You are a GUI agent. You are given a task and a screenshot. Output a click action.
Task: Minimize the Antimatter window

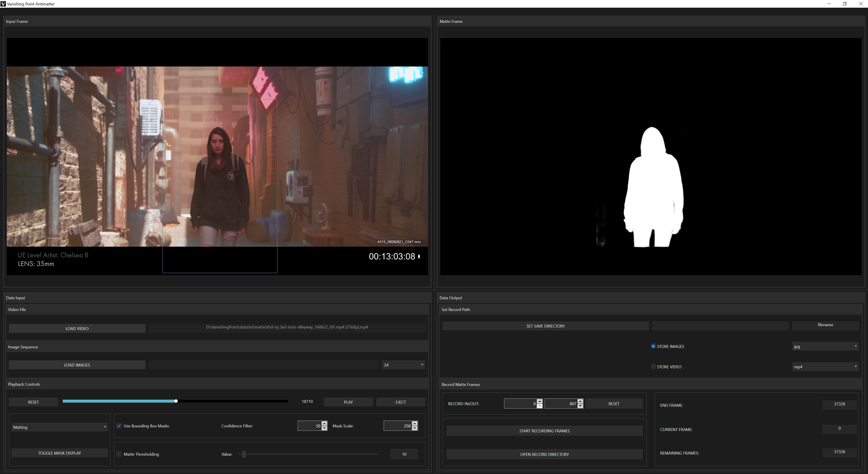pyautogui.click(x=829, y=4)
